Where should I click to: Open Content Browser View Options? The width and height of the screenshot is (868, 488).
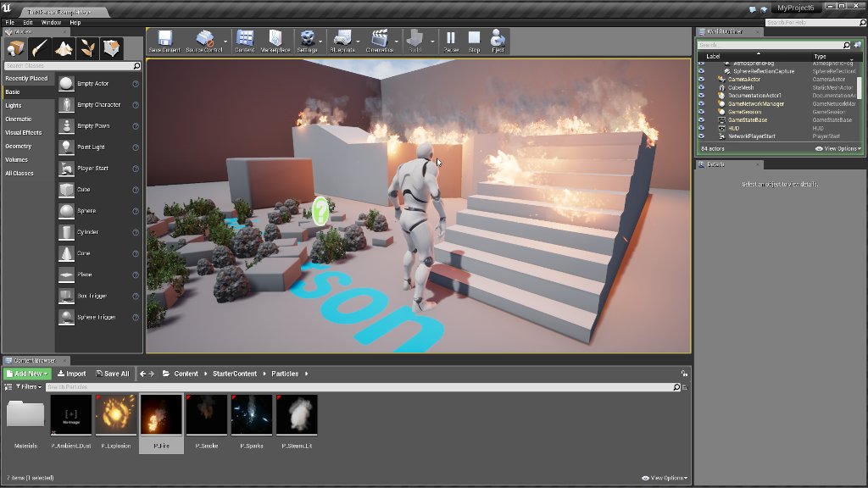tap(665, 478)
